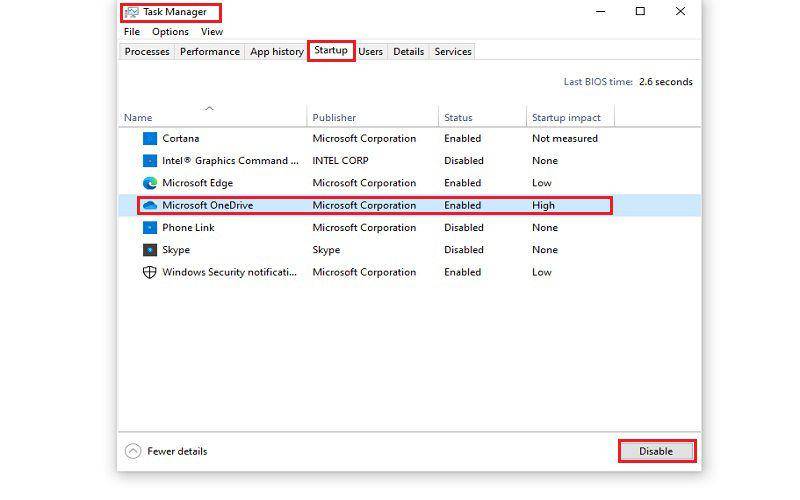
Task: Sort by the Publisher column header
Action: [x=334, y=118]
